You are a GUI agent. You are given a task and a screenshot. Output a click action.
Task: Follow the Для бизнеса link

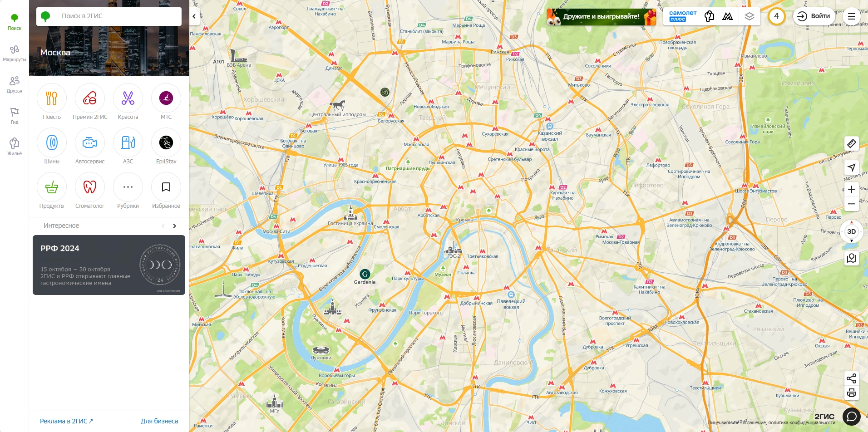pos(159,421)
